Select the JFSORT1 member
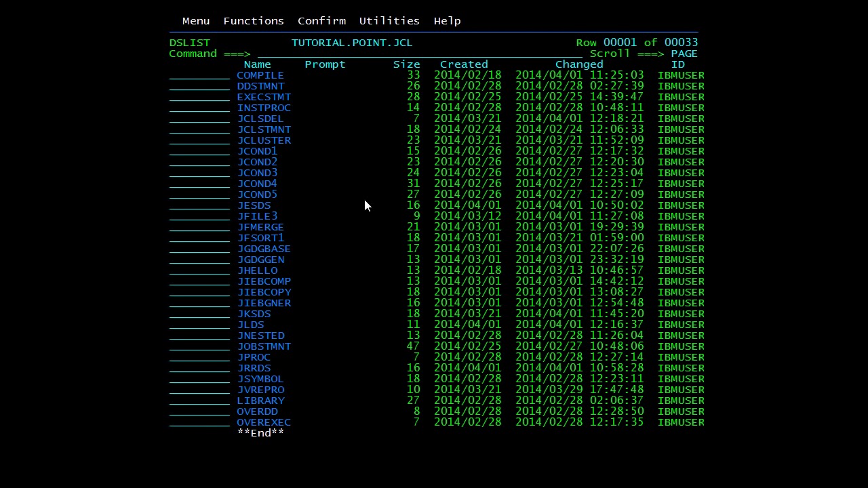The height and width of the screenshot is (488, 868). pos(260,238)
